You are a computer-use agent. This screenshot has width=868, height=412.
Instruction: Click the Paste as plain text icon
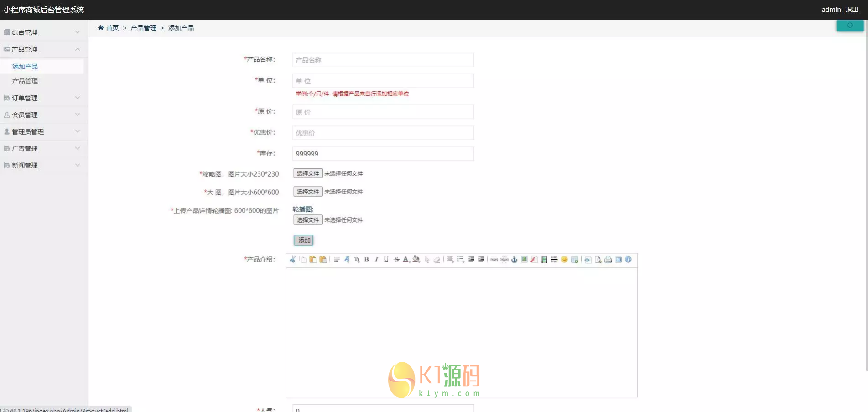(323, 260)
